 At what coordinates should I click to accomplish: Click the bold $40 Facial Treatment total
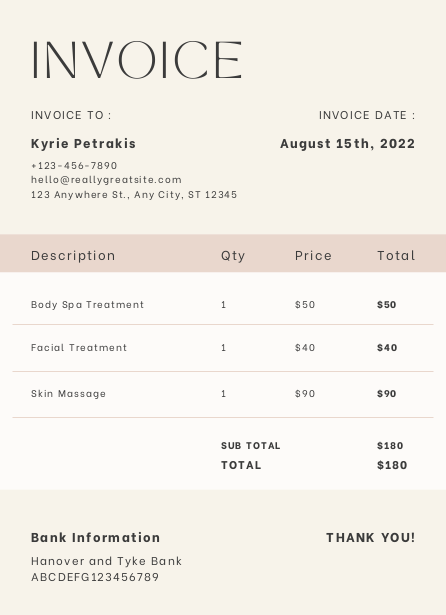pos(387,348)
